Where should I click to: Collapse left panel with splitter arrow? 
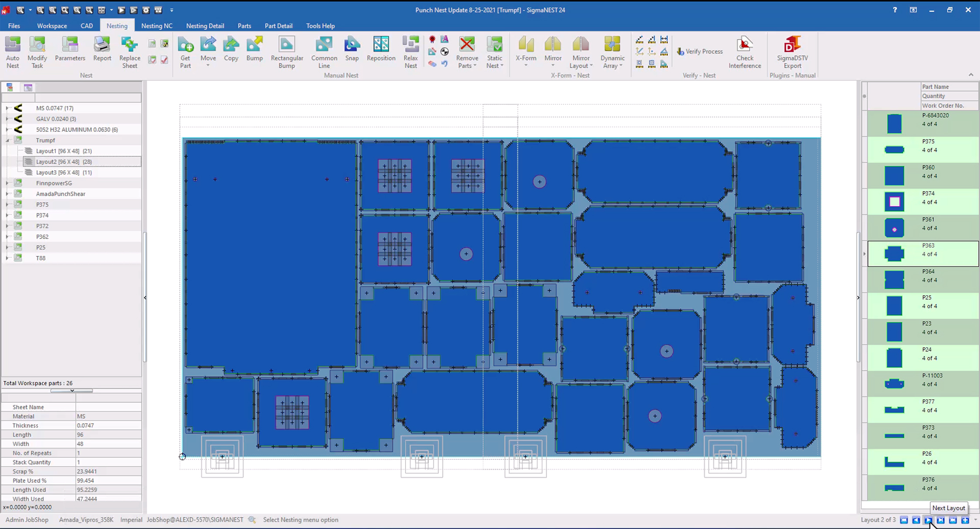145,298
